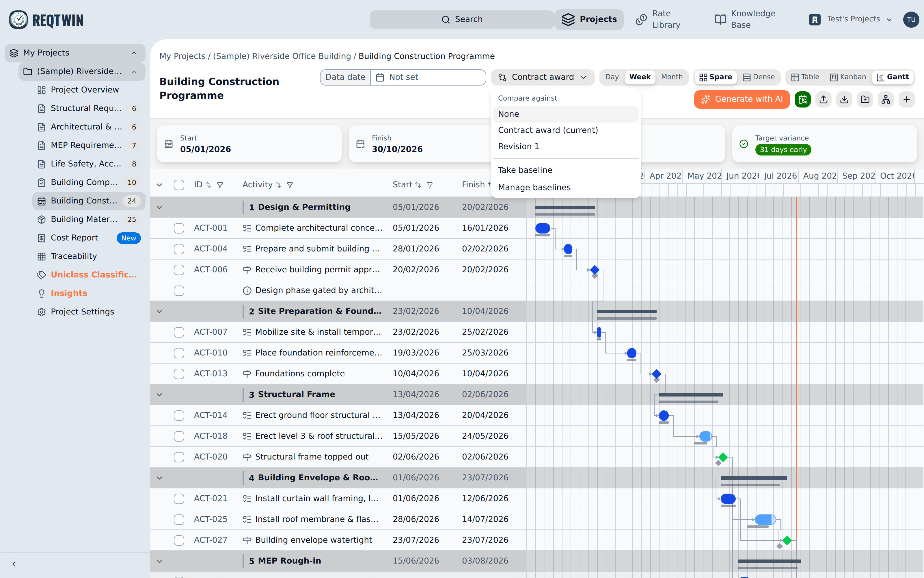
Task: Switch density to Dense
Action: click(x=759, y=77)
